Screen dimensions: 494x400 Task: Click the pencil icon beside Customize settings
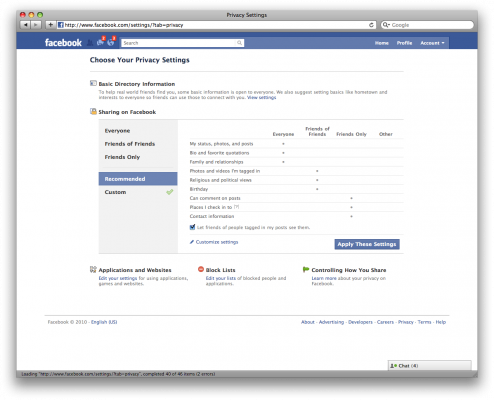(x=192, y=242)
